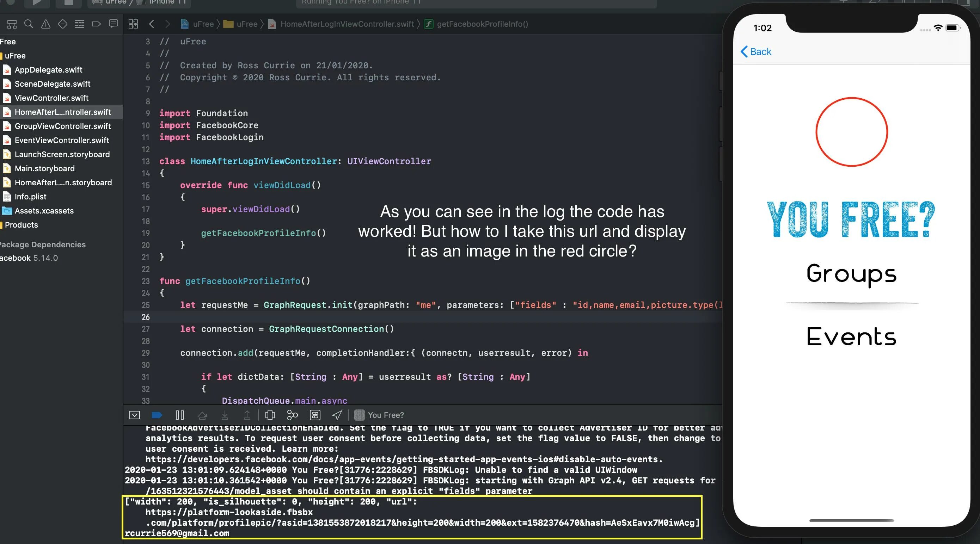The height and width of the screenshot is (544, 980).
Task: Open the Issue navigator warning icon
Action: [46, 24]
